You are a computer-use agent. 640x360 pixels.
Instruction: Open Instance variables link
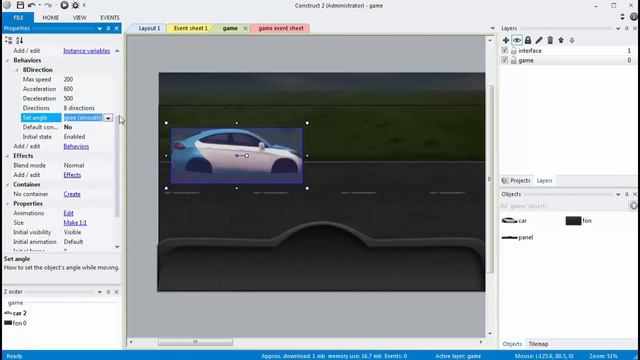tap(87, 51)
